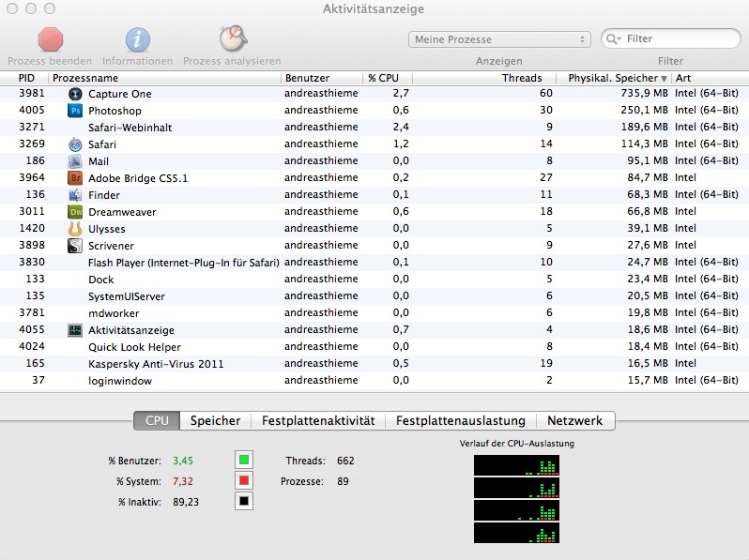This screenshot has height=560, width=749.
Task: Sort by the Prozessname column header
Action: (165, 78)
